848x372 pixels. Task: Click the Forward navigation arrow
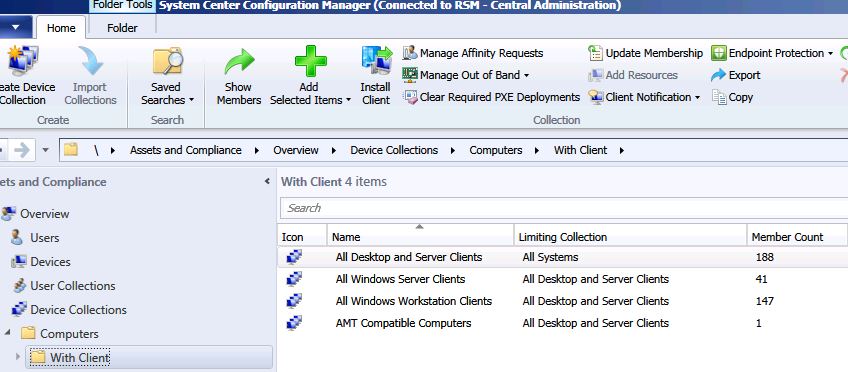pyautogui.click(x=22, y=150)
